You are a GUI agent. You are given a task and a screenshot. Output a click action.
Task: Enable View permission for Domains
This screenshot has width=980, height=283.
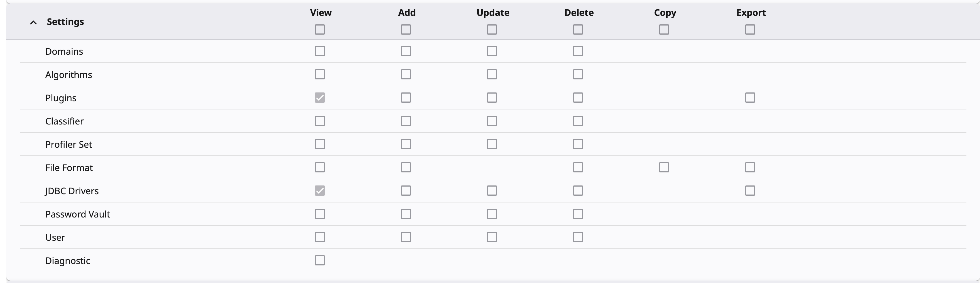320,51
